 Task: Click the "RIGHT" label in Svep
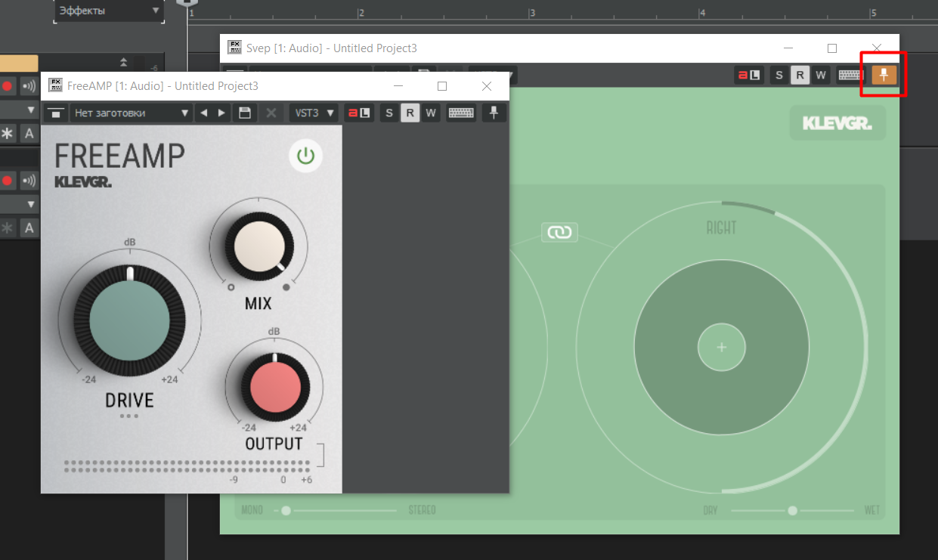click(722, 228)
